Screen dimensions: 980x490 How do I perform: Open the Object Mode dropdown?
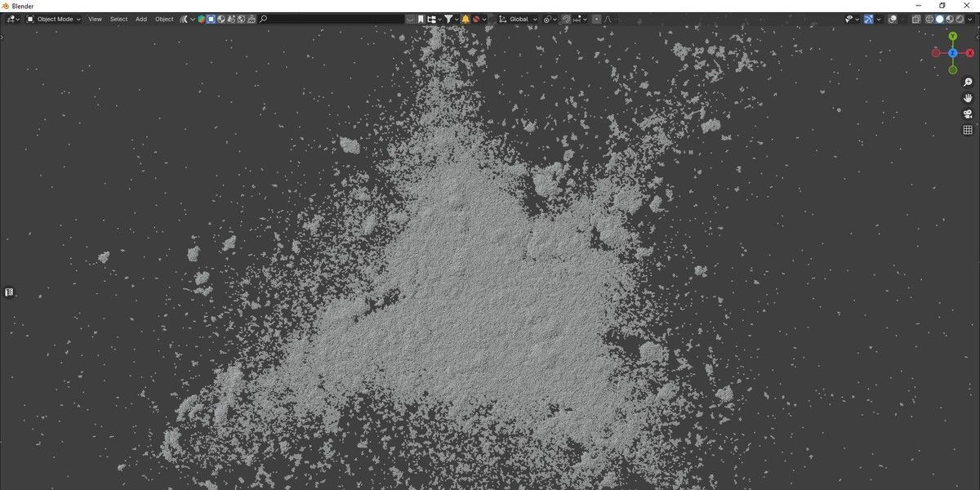(x=53, y=19)
